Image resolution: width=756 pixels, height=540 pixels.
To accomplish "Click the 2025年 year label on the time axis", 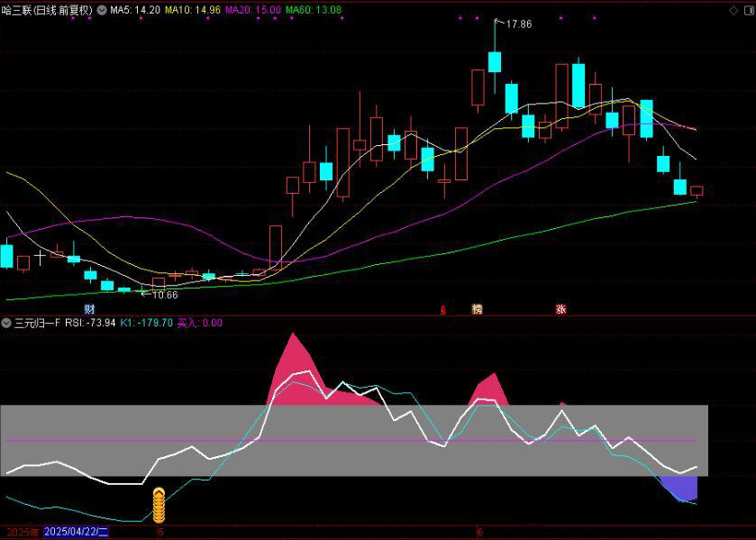I will pos(21,532).
